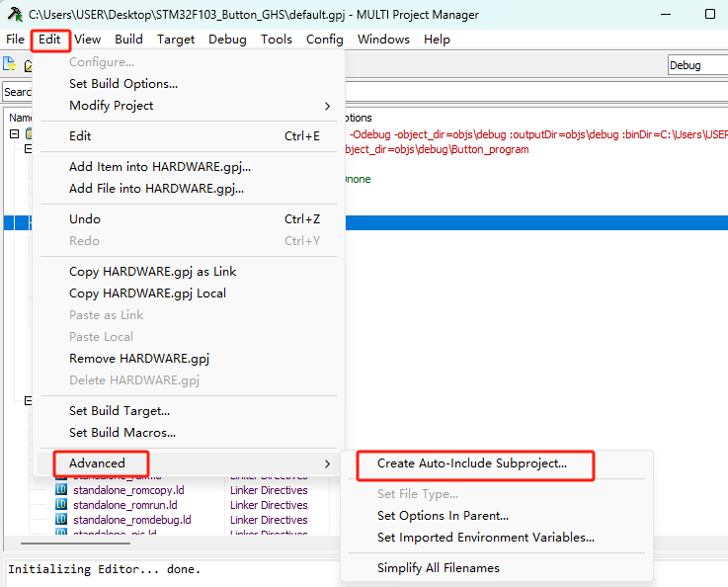Screen dimensions: 728x587
Task: Open the Debug build configuration dropdown
Action: click(697, 65)
